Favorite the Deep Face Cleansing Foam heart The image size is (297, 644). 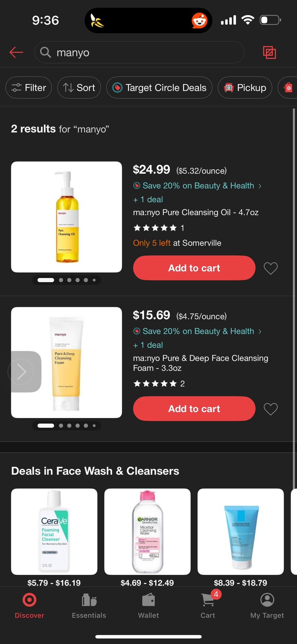tap(271, 409)
